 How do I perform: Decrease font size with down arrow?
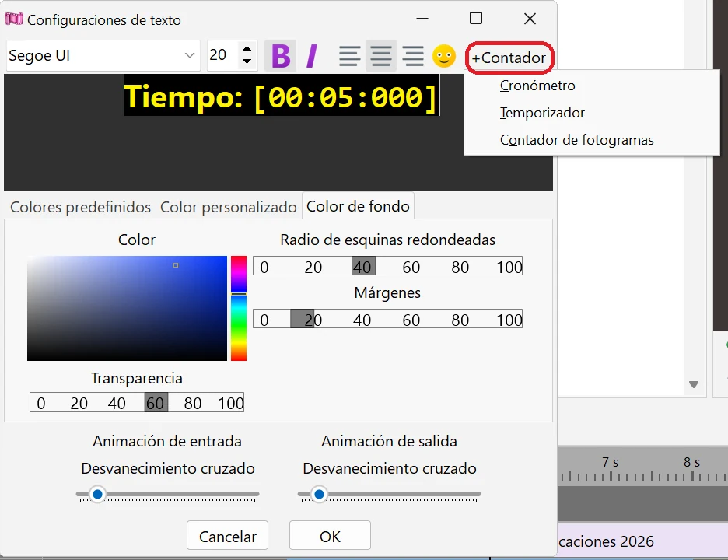point(247,61)
